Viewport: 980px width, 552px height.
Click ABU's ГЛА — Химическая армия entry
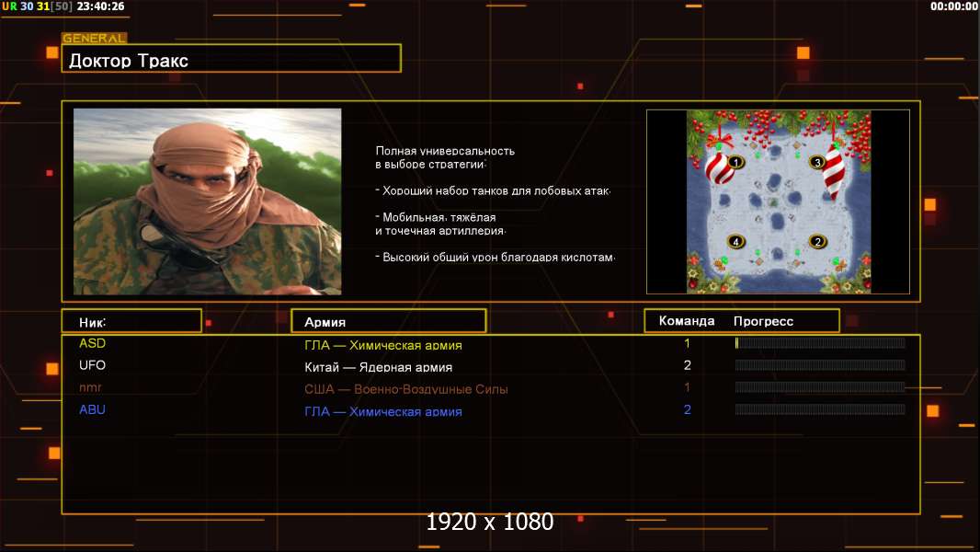click(383, 411)
